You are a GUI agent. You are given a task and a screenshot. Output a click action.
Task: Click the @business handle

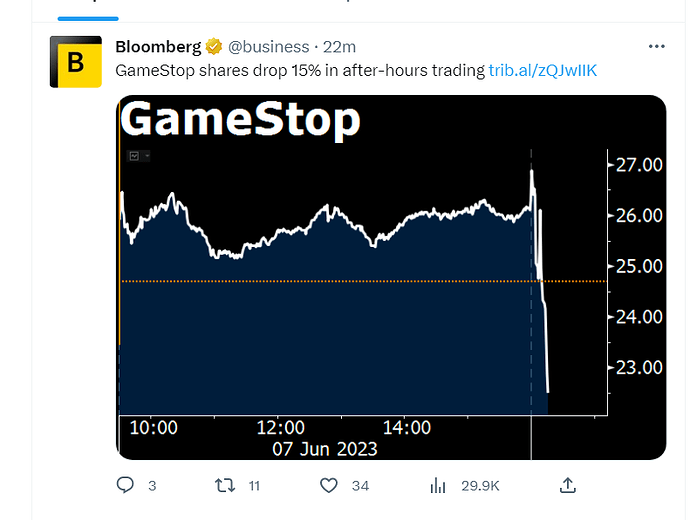[268, 47]
